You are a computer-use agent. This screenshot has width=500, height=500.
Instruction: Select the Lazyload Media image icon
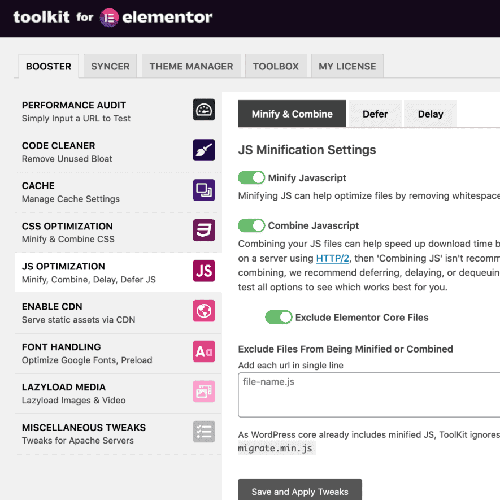(204, 391)
